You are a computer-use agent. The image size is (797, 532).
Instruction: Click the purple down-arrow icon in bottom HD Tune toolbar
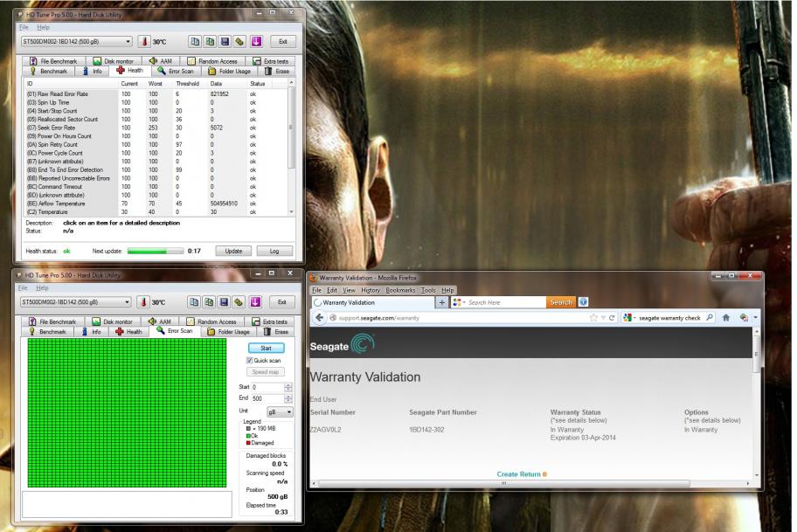[255, 302]
